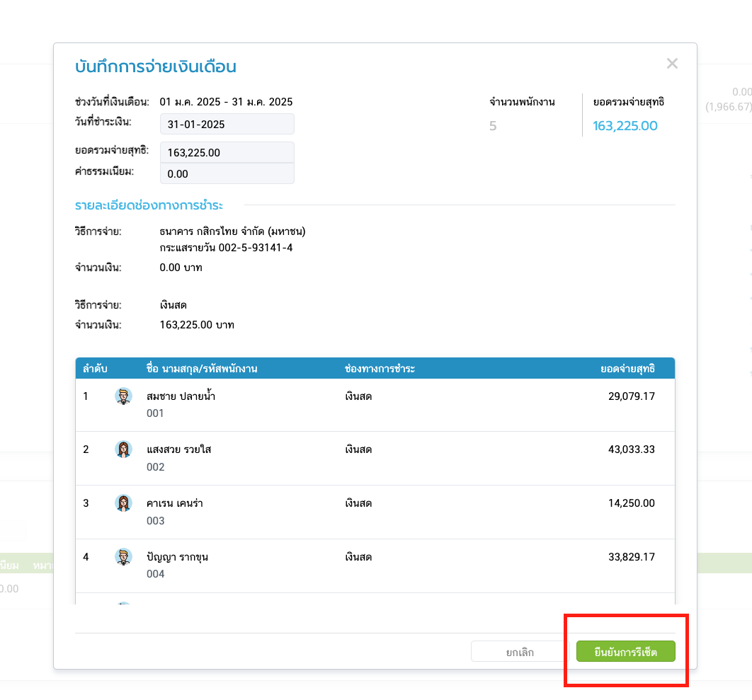
Task: Click avatar of สมชาย ปลายน้ำ
Action: 123,396
